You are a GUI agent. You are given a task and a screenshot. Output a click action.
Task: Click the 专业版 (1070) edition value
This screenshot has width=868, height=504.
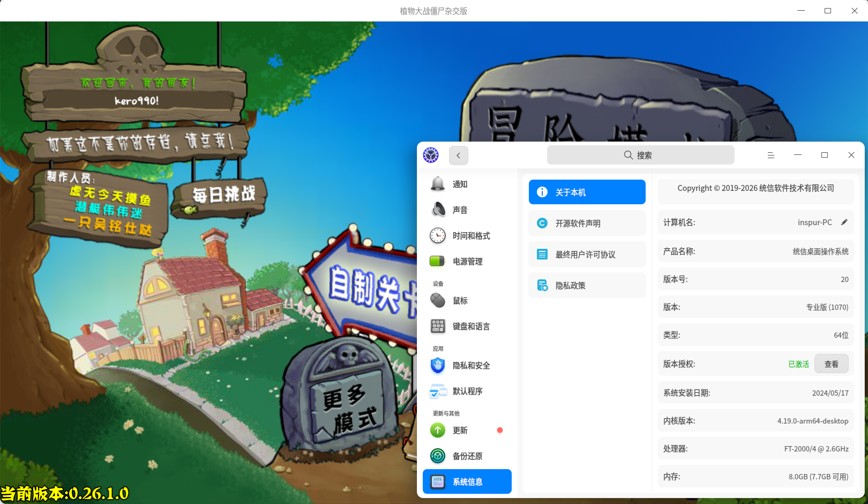click(827, 307)
